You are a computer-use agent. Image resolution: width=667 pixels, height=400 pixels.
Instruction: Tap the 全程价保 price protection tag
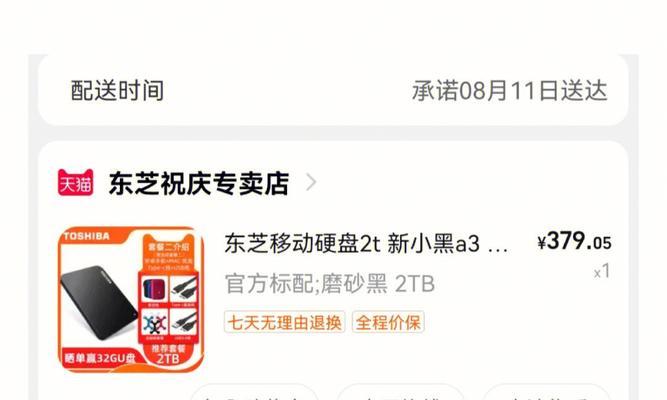coord(388,322)
